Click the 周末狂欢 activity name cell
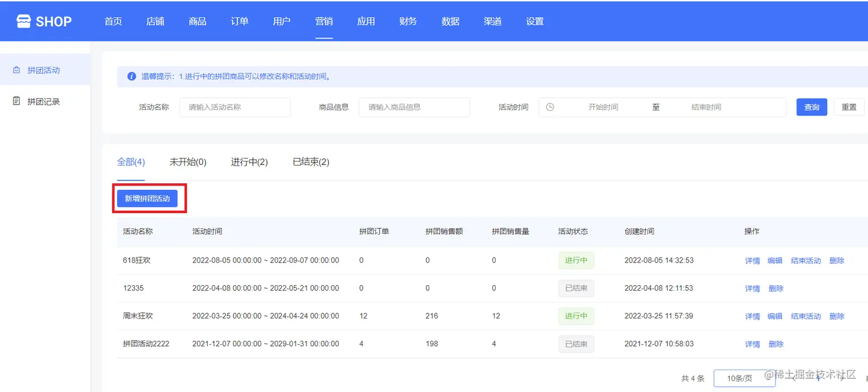Image resolution: width=868 pixels, height=392 pixels. (138, 316)
